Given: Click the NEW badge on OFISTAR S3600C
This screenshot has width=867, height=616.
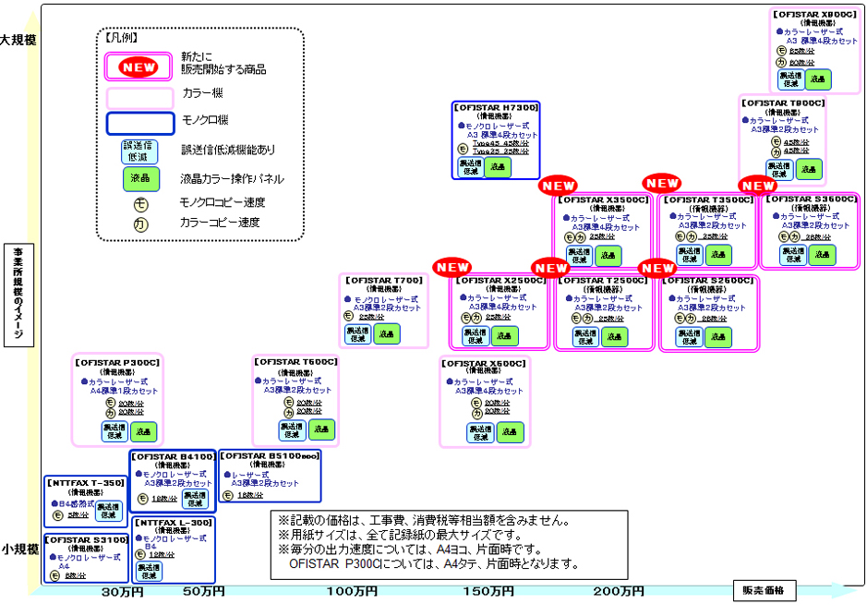Looking at the screenshot, I should (x=757, y=186).
